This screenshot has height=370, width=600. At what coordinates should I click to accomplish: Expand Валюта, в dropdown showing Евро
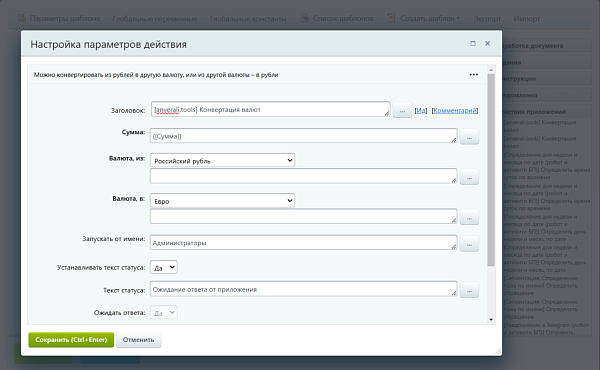[x=222, y=200]
